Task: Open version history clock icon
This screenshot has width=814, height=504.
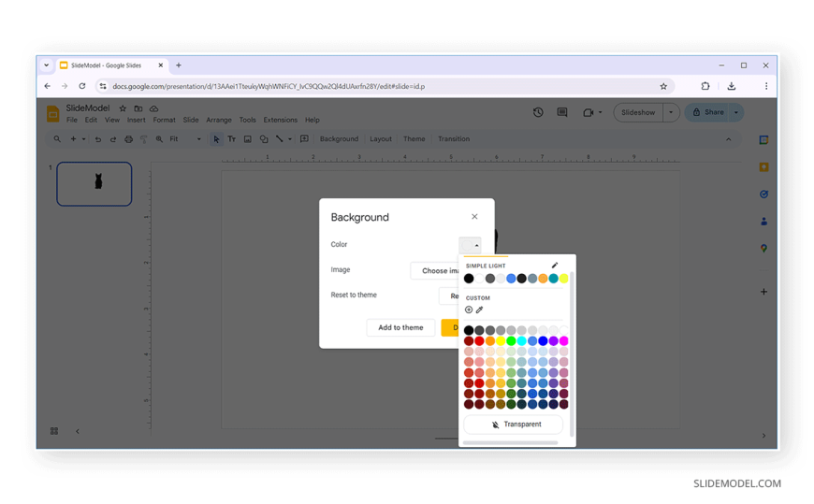Action: coord(538,112)
